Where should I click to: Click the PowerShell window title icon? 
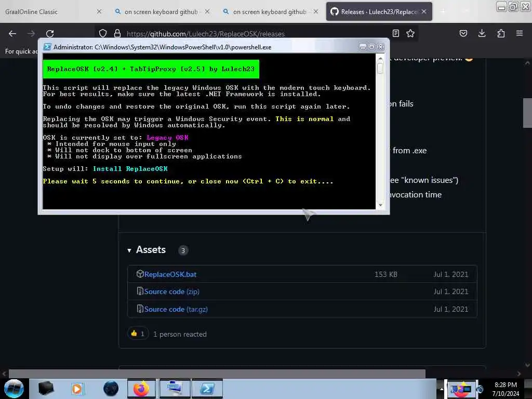pyautogui.click(x=47, y=47)
